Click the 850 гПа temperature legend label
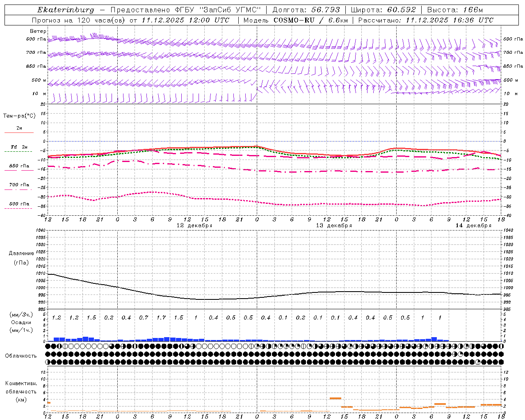Screen dimensions: 525x420 point(19,166)
